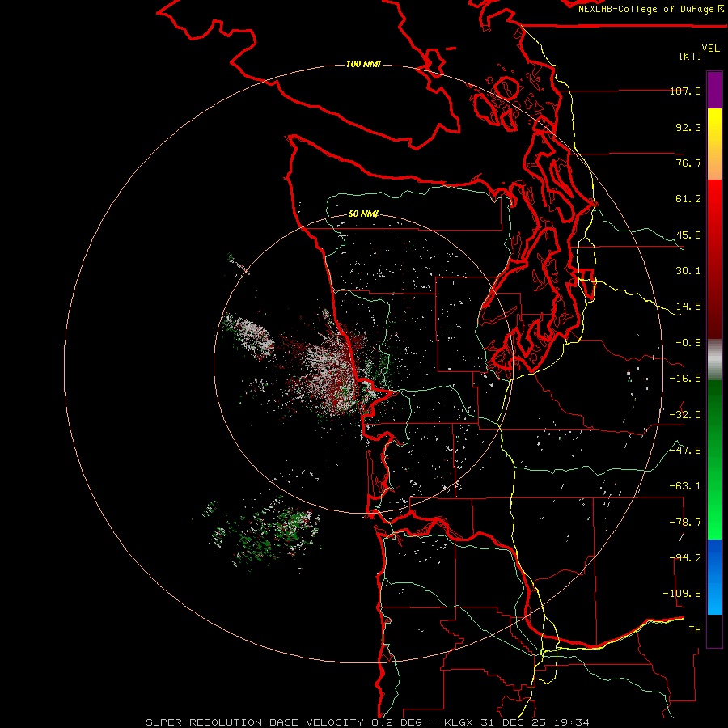Click the purple segment of velocity color bar
The width and height of the screenshot is (728, 728).
[x=714, y=90]
